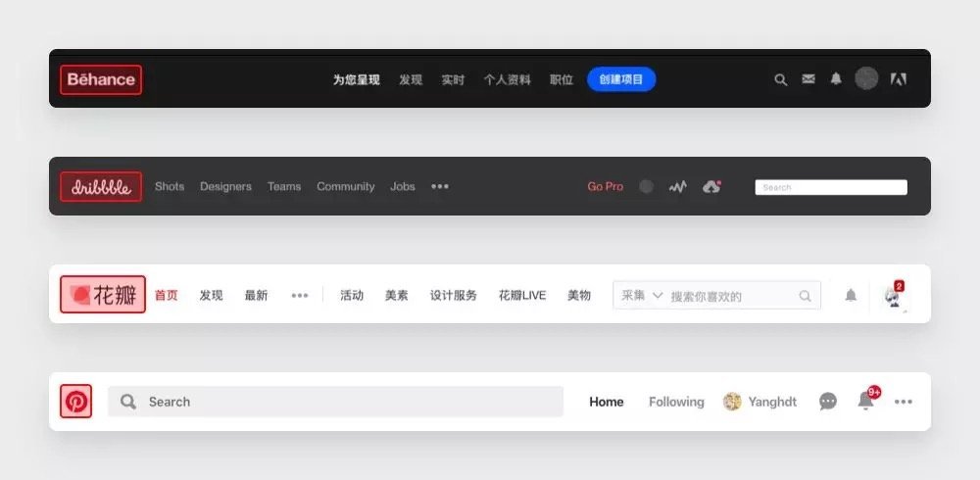Open 花瓣LIVE link
Viewport: 980px width, 480px height.
click(522, 295)
